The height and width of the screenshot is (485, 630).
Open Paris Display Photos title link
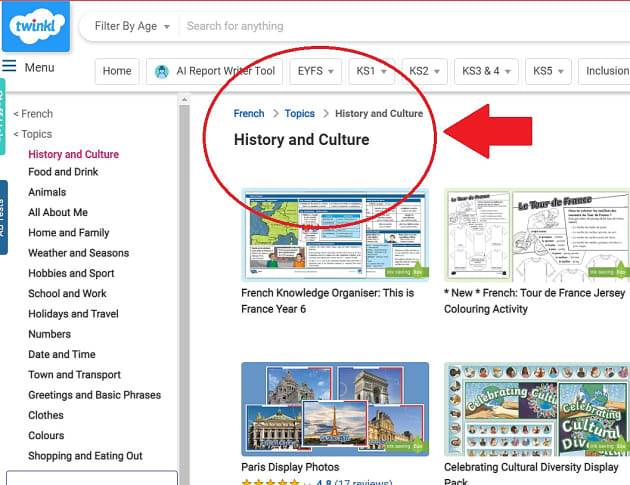290,467
